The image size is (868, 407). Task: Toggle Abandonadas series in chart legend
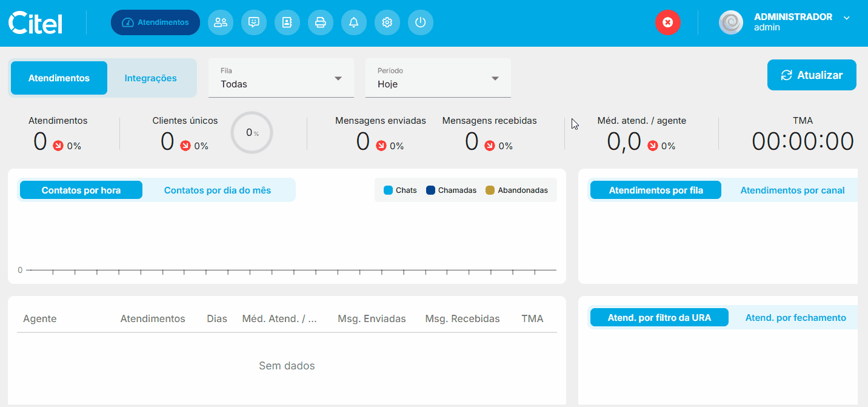click(516, 190)
